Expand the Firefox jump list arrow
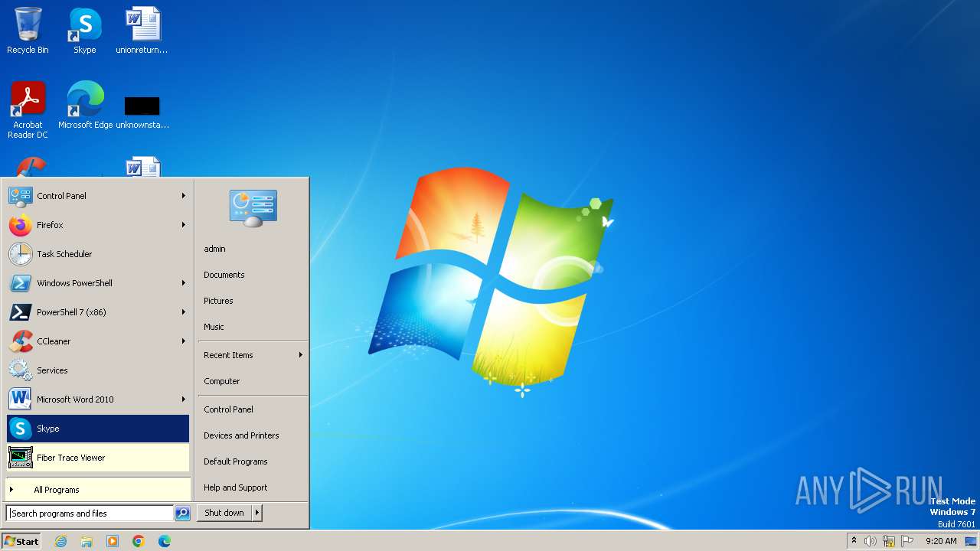Viewport: 980px width, 551px height. pyautogui.click(x=184, y=225)
